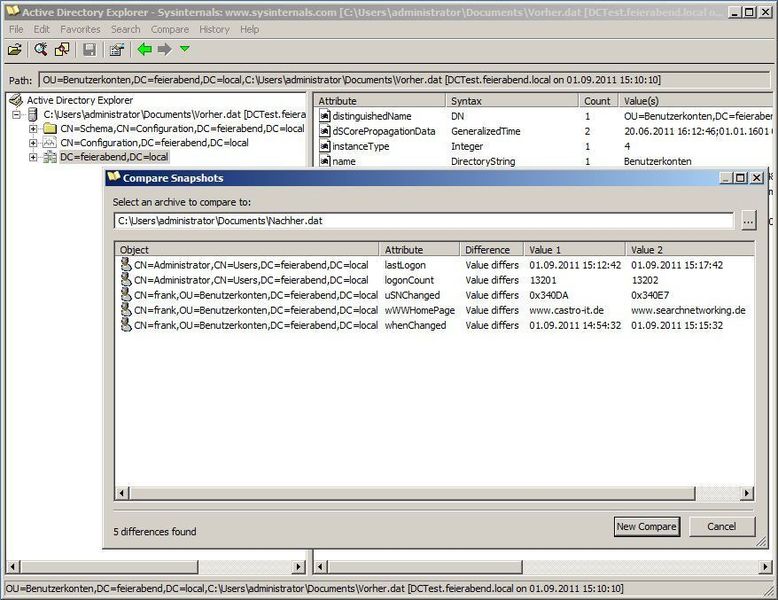Select the CN=Schema,CN=Configuration tree item
Screen dimensions: 778x600
coord(182,129)
